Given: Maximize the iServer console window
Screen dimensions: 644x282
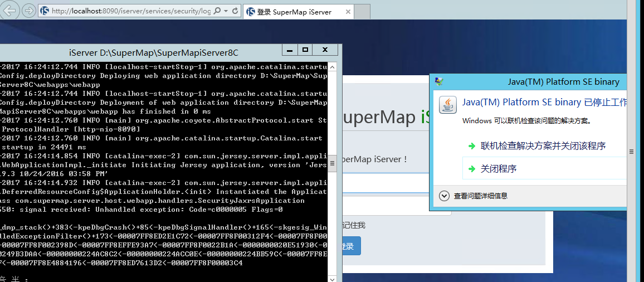Looking at the screenshot, I should (305, 50).
